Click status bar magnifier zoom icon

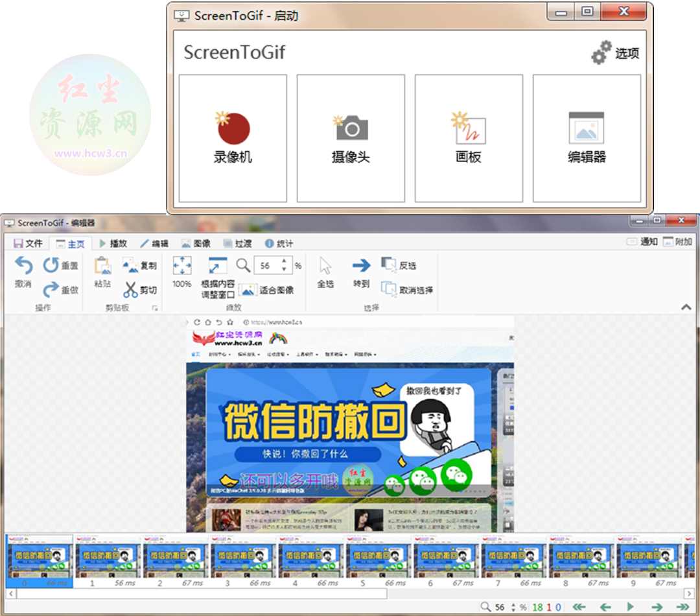pos(485,607)
